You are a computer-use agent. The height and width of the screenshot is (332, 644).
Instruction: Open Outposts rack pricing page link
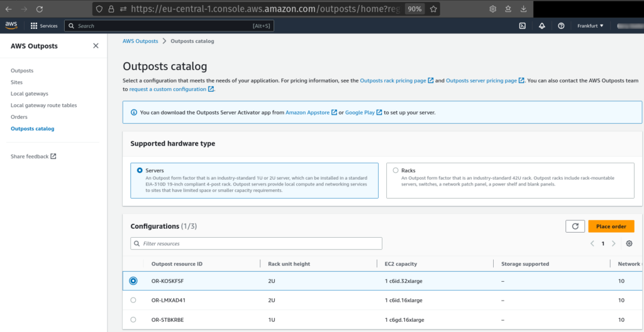point(397,81)
